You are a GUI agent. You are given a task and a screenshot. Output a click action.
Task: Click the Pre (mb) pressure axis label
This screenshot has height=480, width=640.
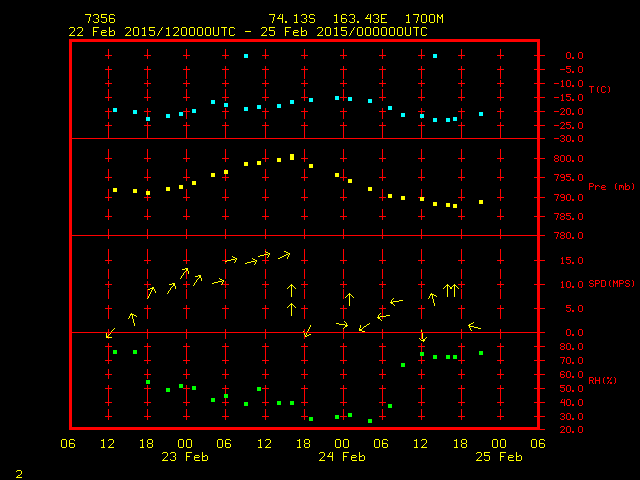(x=604, y=187)
